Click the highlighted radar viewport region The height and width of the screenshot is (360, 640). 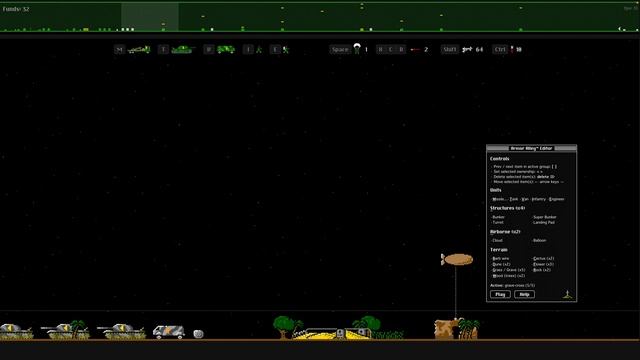[x=150, y=17]
